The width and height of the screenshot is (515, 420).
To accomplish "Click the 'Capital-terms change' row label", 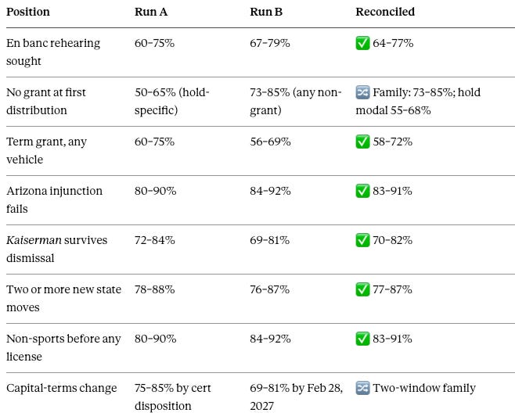I will click(x=61, y=388).
